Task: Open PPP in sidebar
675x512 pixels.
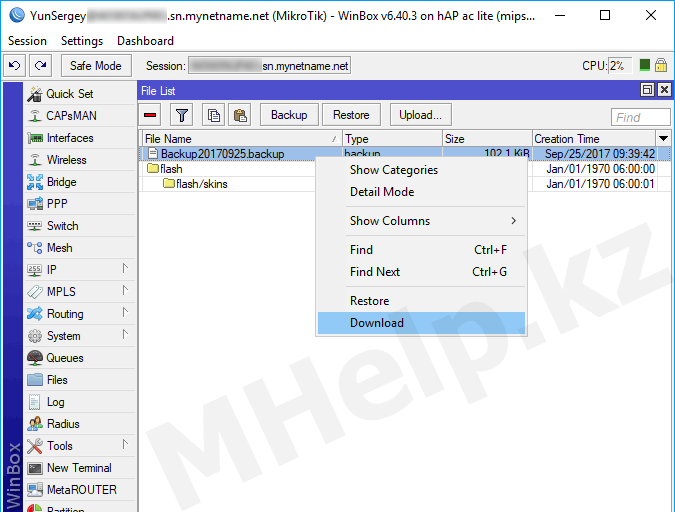Action: [80, 204]
